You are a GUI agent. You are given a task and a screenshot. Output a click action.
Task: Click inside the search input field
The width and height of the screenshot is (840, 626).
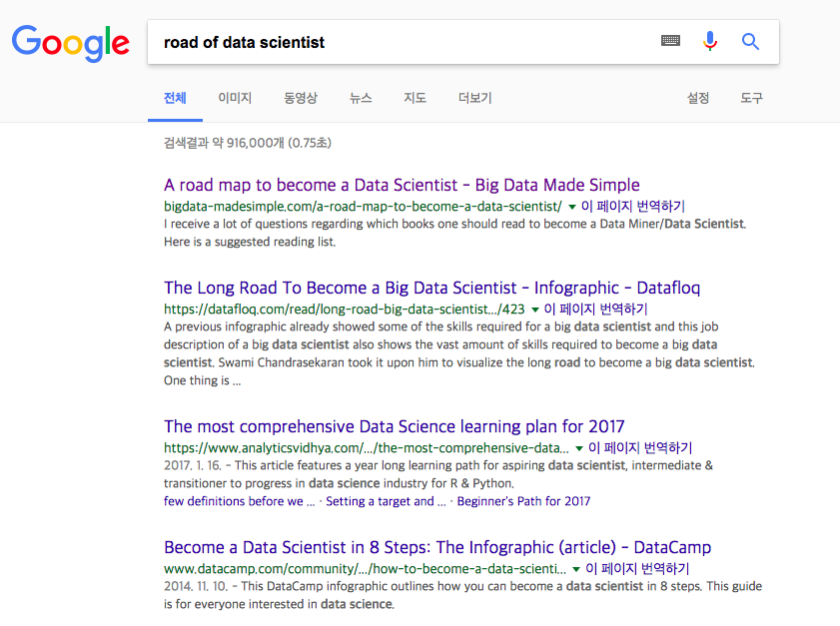(400, 41)
